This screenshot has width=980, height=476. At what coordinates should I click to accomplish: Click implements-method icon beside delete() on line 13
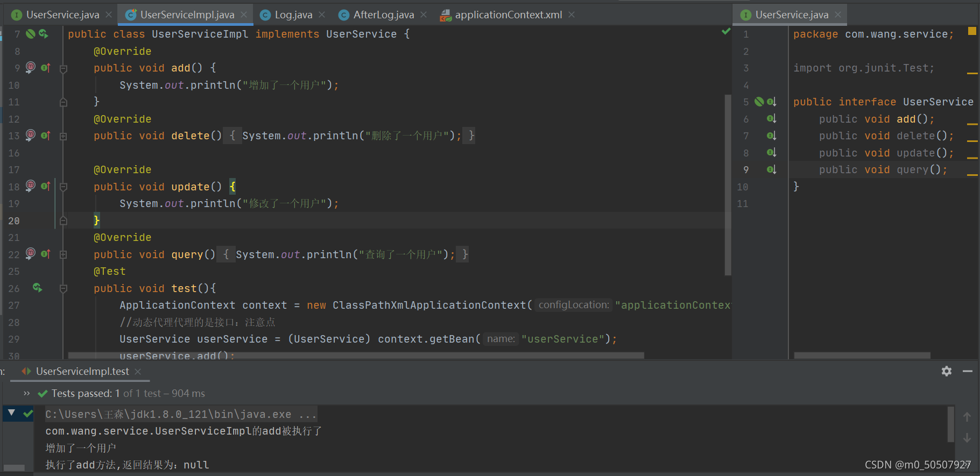coord(46,136)
